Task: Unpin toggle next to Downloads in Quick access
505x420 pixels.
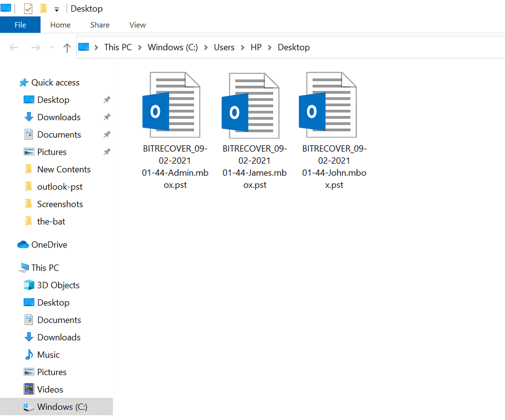Action: click(107, 117)
